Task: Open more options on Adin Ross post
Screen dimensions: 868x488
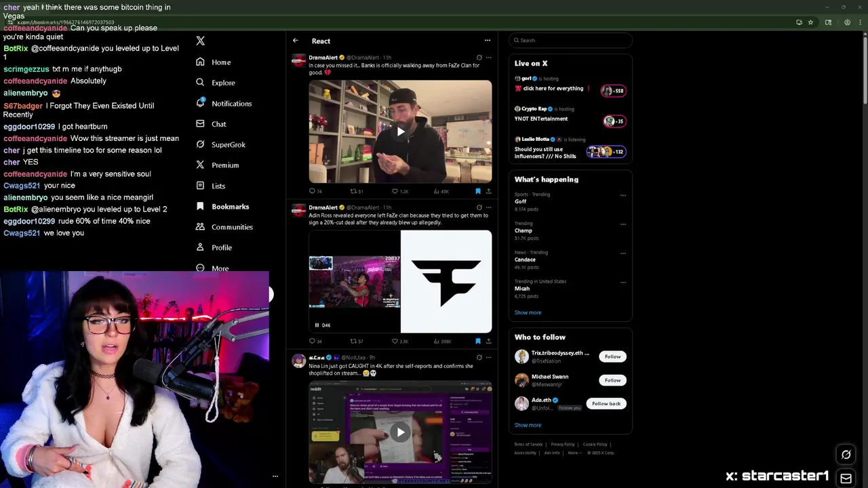Action: (x=488, y=207)
